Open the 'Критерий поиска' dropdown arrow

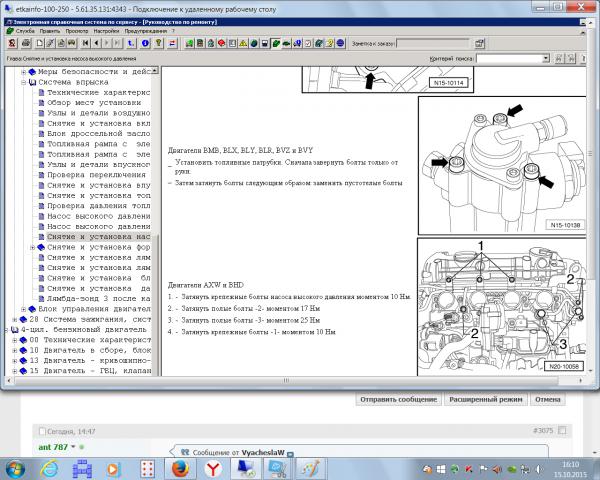pyautogui.click(x=546, y=59)
